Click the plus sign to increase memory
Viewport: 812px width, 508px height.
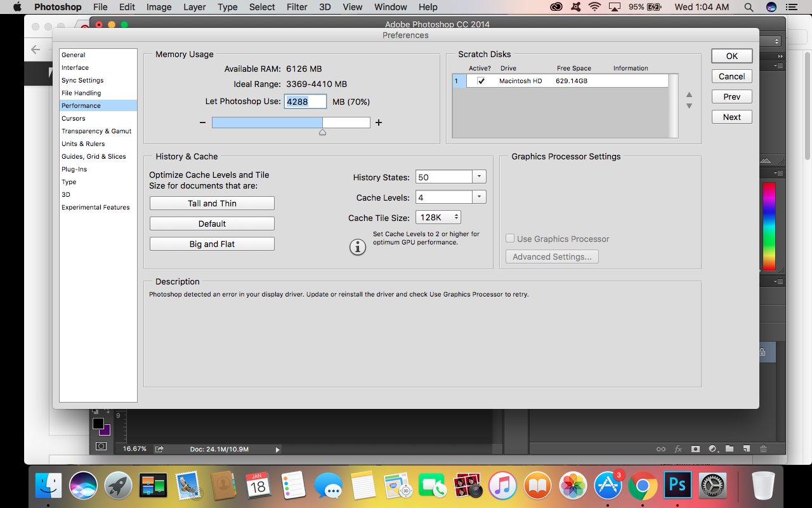tap(379, 123)
